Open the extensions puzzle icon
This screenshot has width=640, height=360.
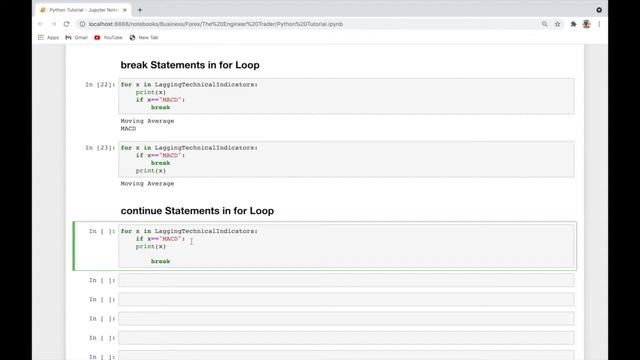pyautogui.click(x=573, y=24)
